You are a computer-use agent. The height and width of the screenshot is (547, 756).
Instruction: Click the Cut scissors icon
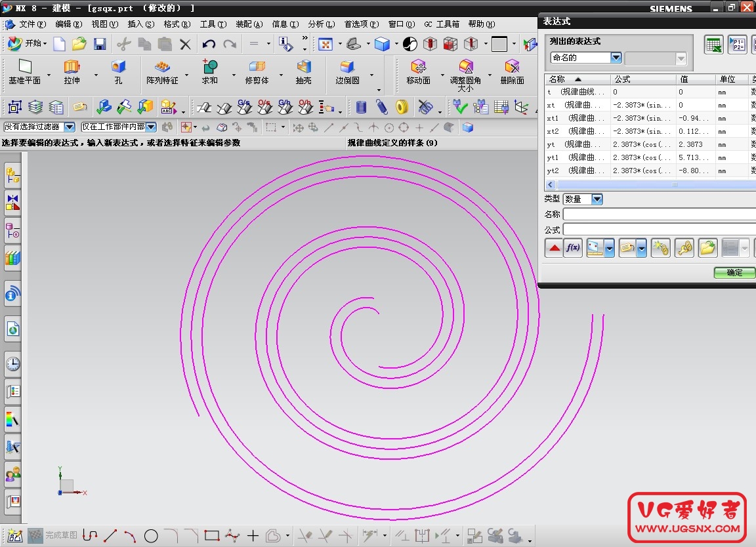coord(124,45)
